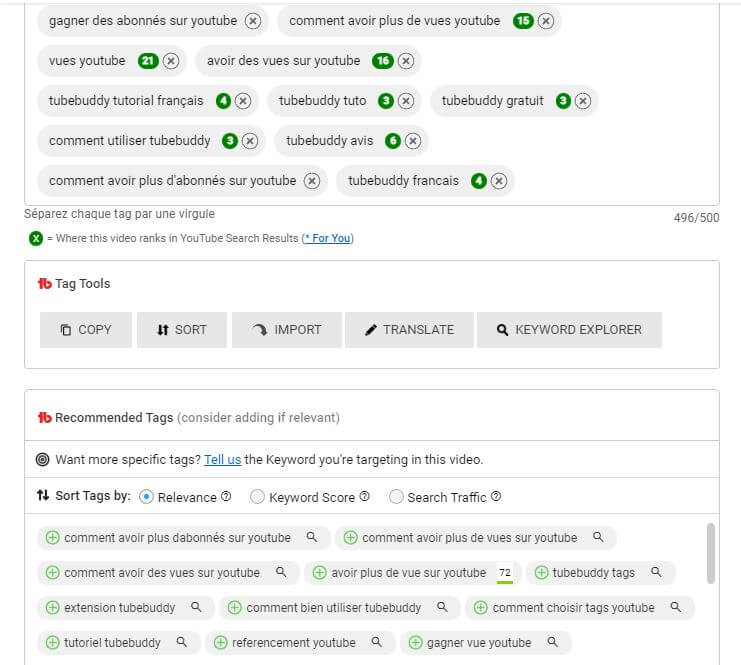Search keyword 'gagner vue youtube'
The width and height of the screenshot is (741, 665).
552,642
